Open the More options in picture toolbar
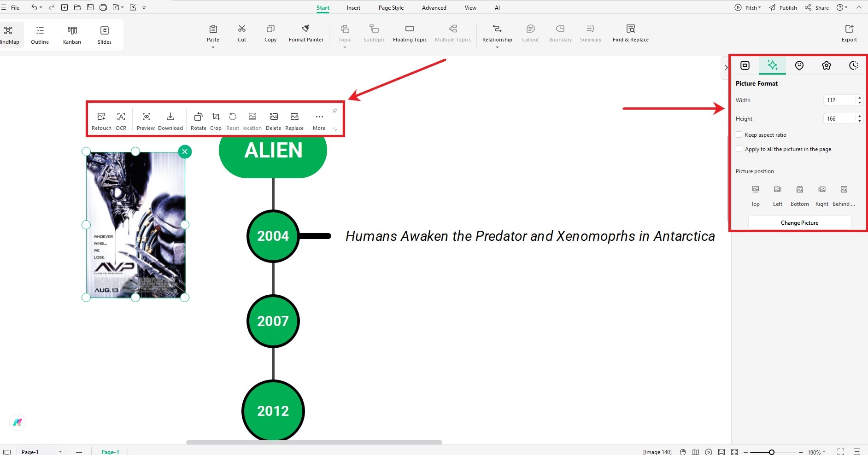This screenshot has height=455, width=868. click(319, 122)
